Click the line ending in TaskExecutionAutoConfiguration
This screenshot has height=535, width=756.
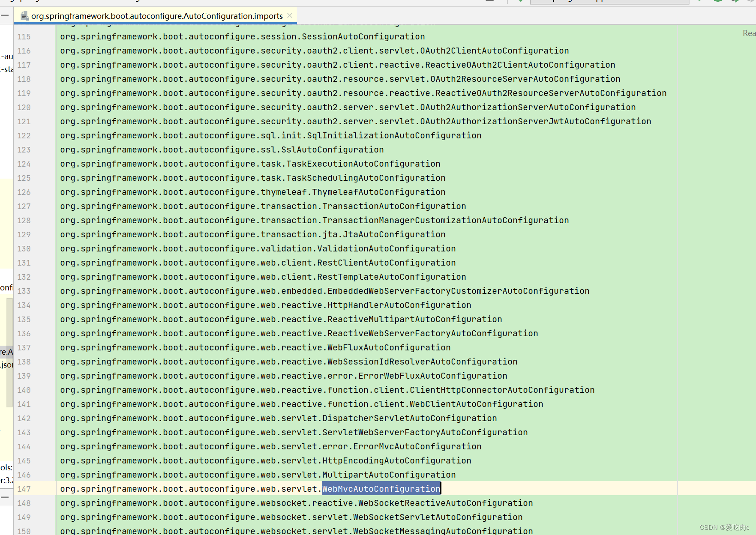click(x=250, y=164)
